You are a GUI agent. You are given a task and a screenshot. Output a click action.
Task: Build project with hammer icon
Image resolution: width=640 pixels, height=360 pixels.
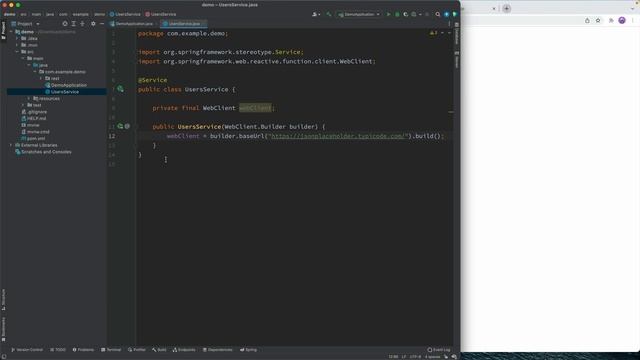coord(329,14)
